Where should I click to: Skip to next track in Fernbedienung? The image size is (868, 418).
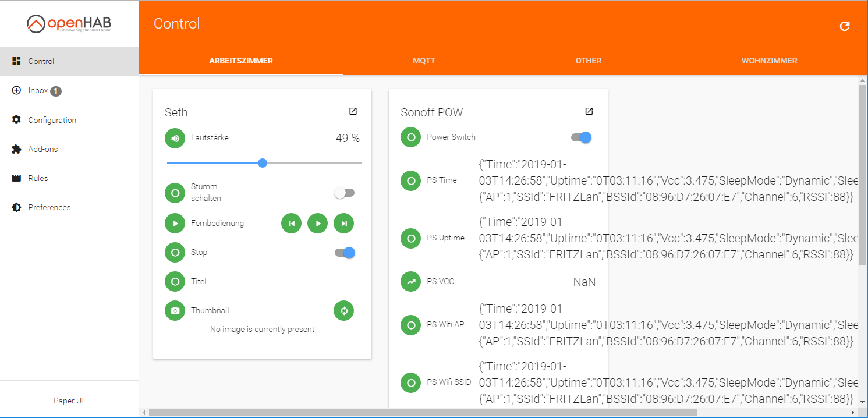pyautogui.click(x=343, y=223)
